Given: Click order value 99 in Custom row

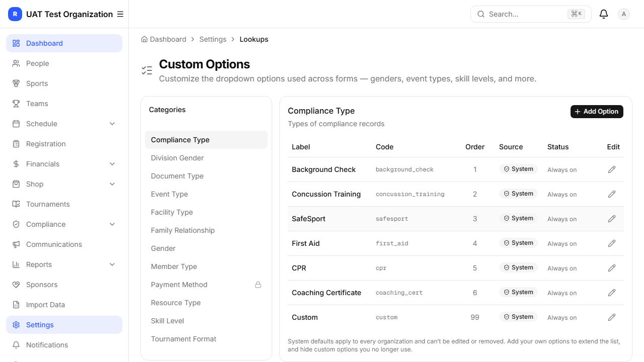Looking at the screenshot, I should click(x=475, y=317).
